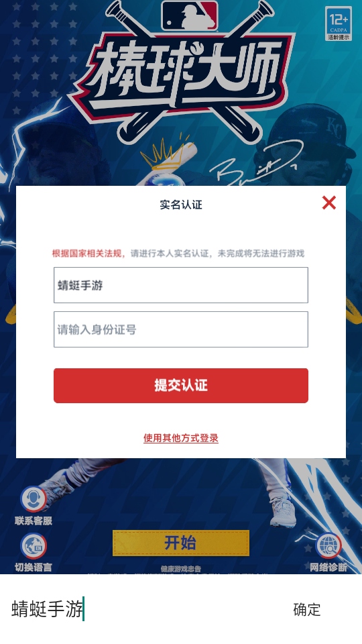Click the MLB logo at top

point(190,15)
